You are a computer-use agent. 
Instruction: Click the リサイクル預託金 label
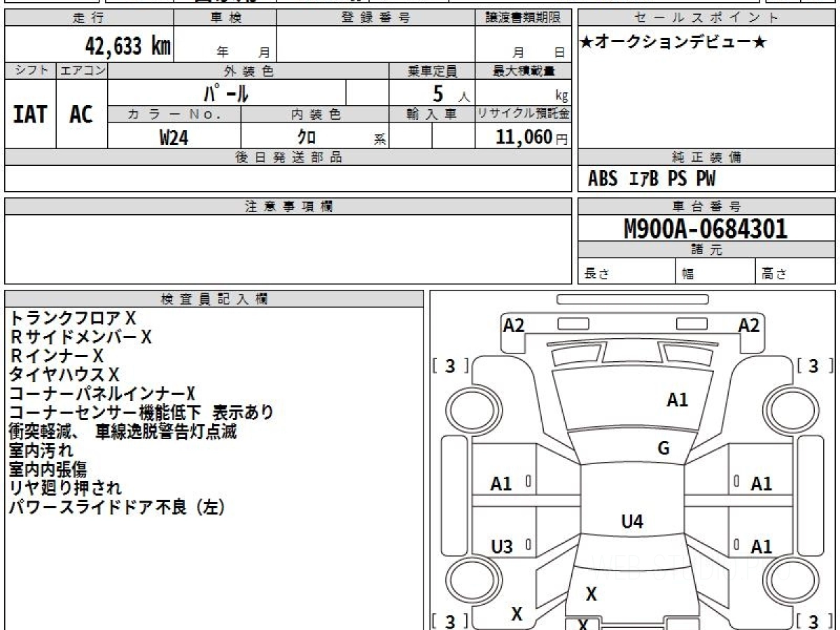(x=523, y=114)
